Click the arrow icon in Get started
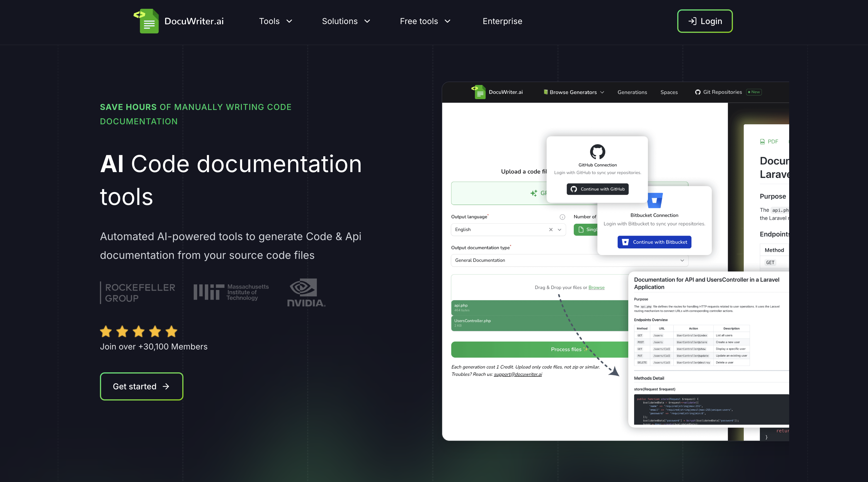Viewport: 868px width, 482px height. [x=166, y=386]
